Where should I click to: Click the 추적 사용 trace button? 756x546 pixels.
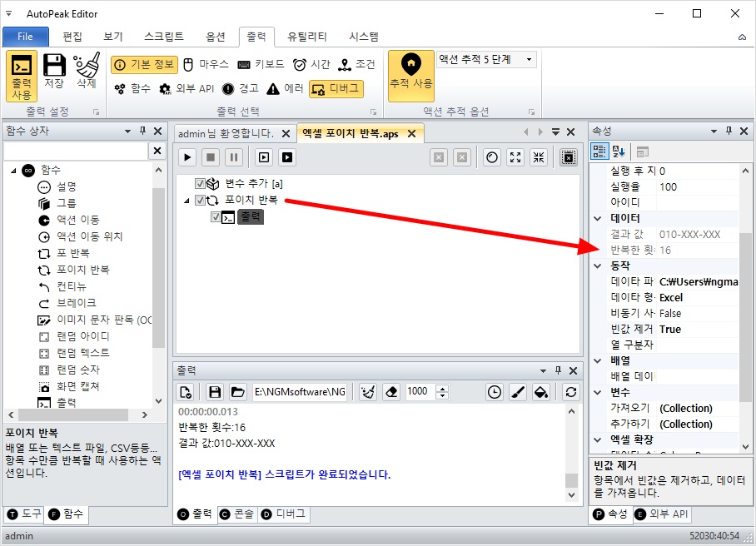410,76
